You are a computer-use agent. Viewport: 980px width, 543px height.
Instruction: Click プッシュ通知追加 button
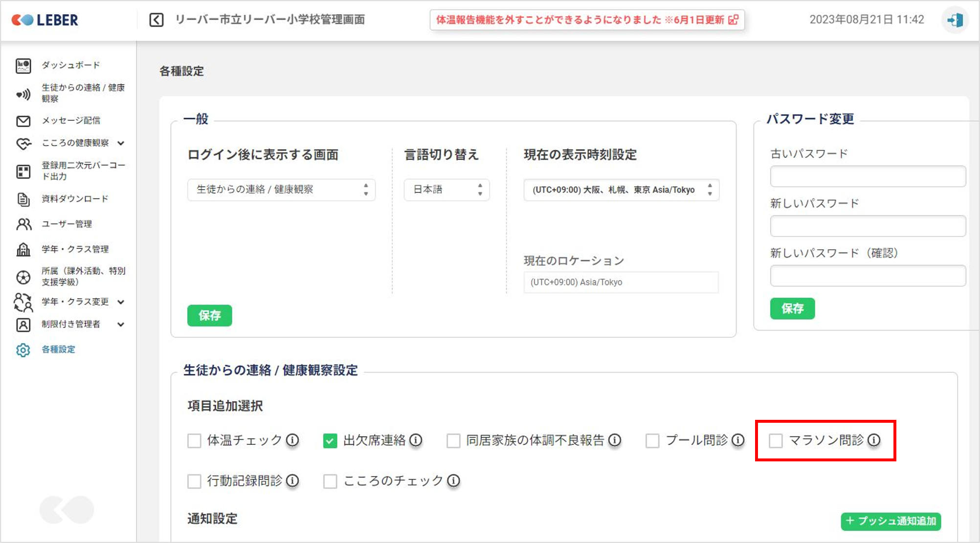[891, 521]
